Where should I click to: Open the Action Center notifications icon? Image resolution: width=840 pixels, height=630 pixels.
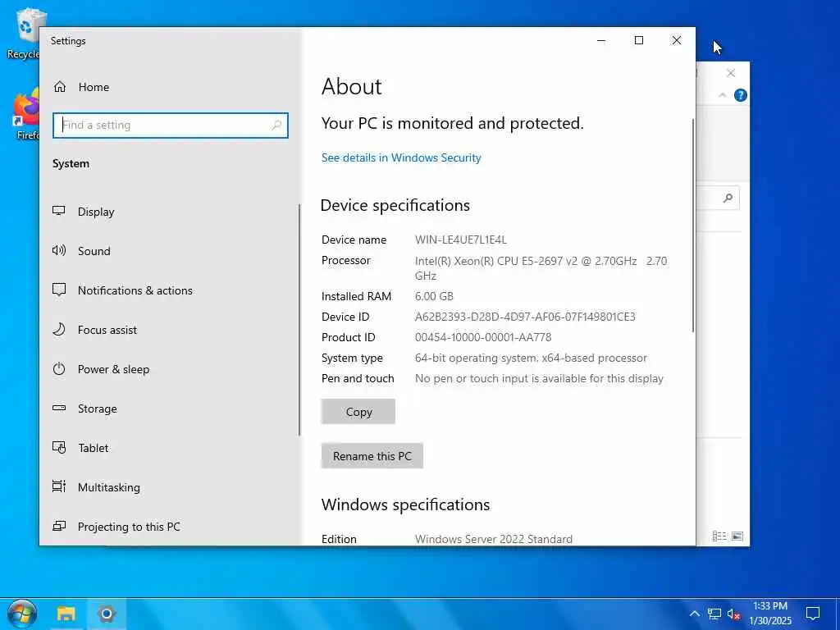tap(813, 614)
